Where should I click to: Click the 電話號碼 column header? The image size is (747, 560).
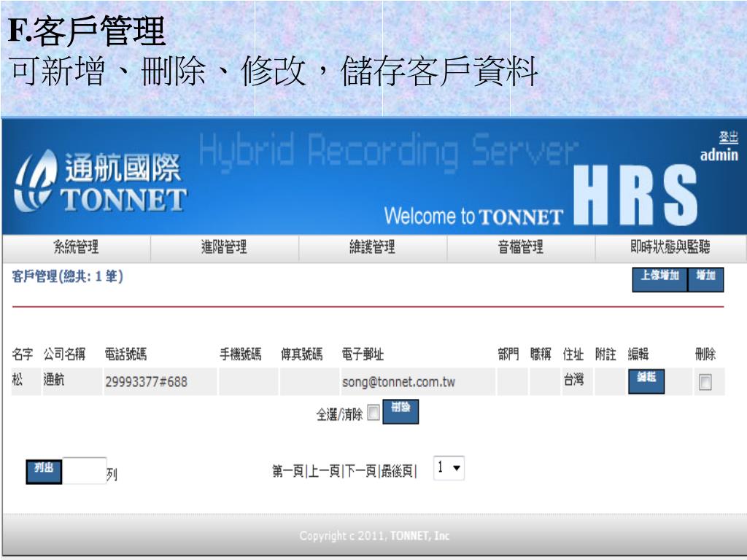pyautogui.click(x=125, y=354)
